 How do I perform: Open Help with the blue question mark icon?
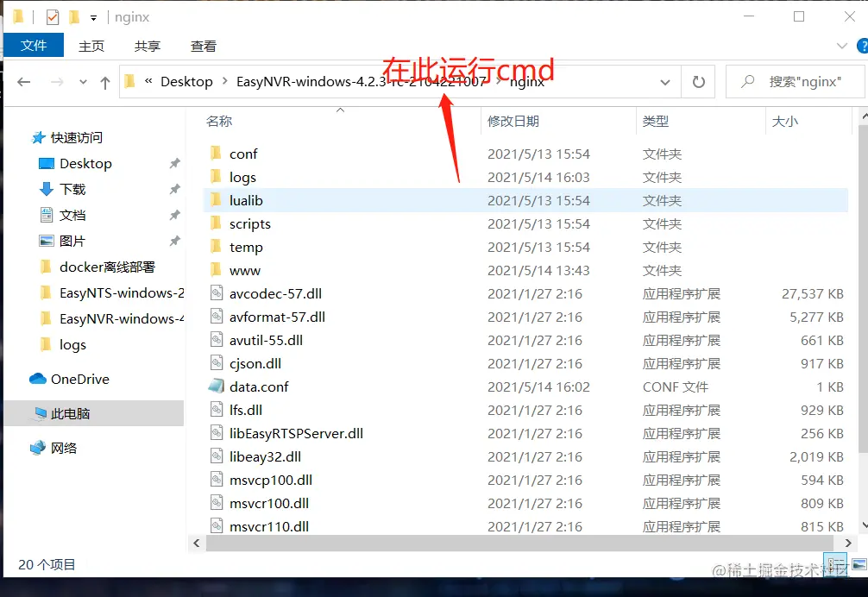pos(862,46)
